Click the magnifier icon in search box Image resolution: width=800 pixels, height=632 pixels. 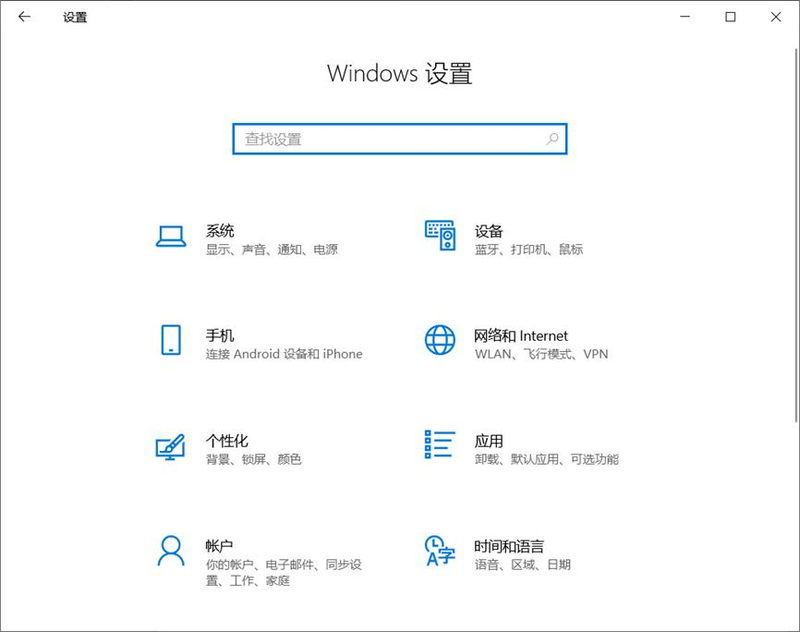pyautogui.click(x=552, y=139)
